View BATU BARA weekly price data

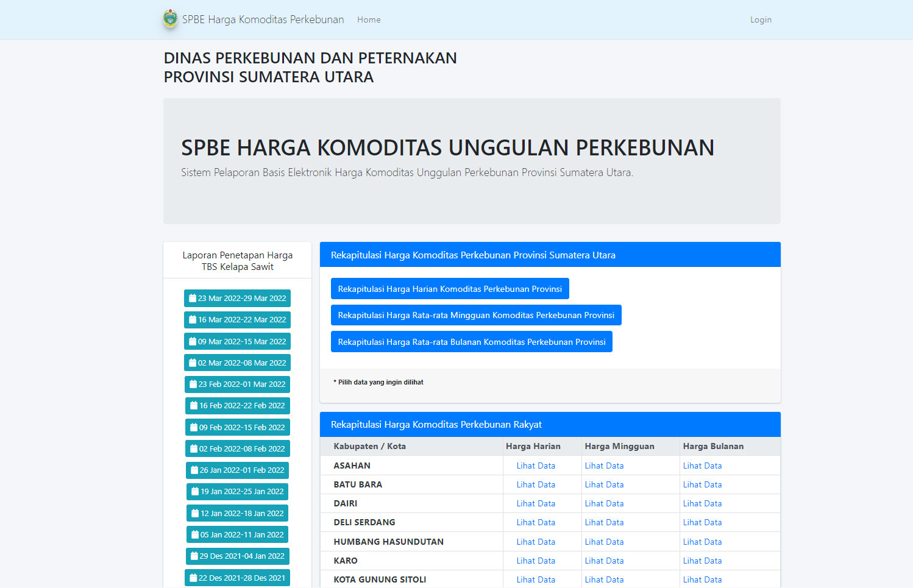tap(603, 484)
